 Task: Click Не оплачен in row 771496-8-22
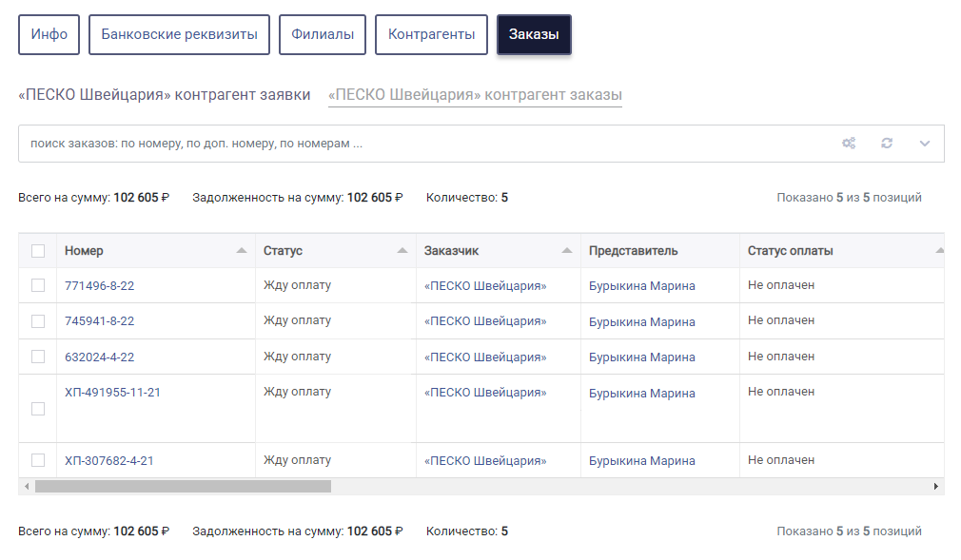(x=781, y=285)
